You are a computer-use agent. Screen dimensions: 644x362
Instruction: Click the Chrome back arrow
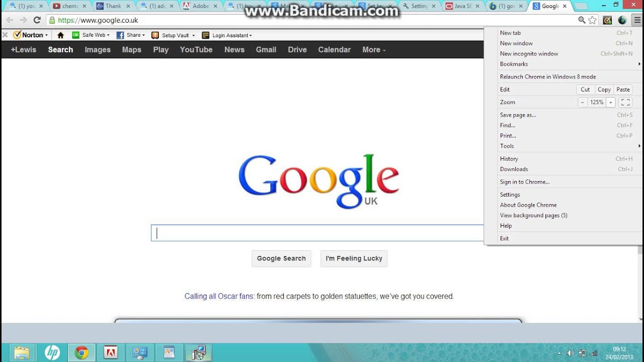tap(10, 20)
